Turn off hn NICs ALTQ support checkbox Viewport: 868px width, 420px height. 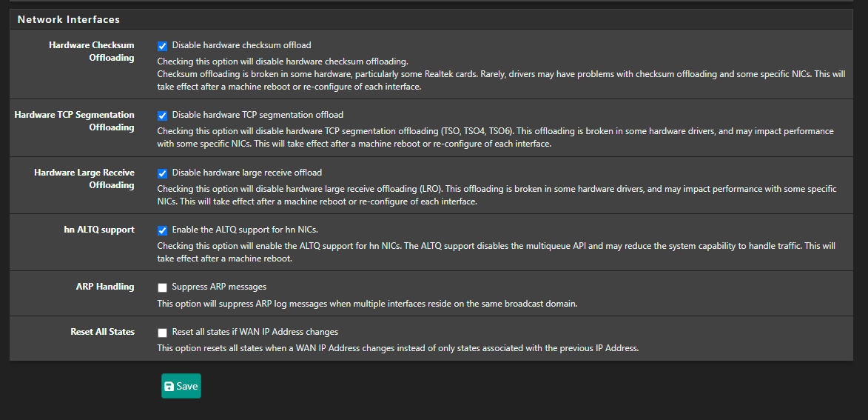162,230
